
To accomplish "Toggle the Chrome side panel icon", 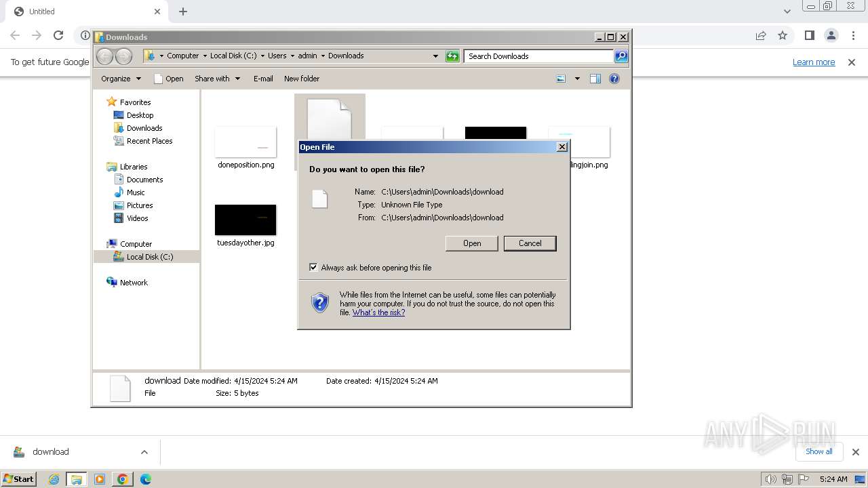I will 809,35.
